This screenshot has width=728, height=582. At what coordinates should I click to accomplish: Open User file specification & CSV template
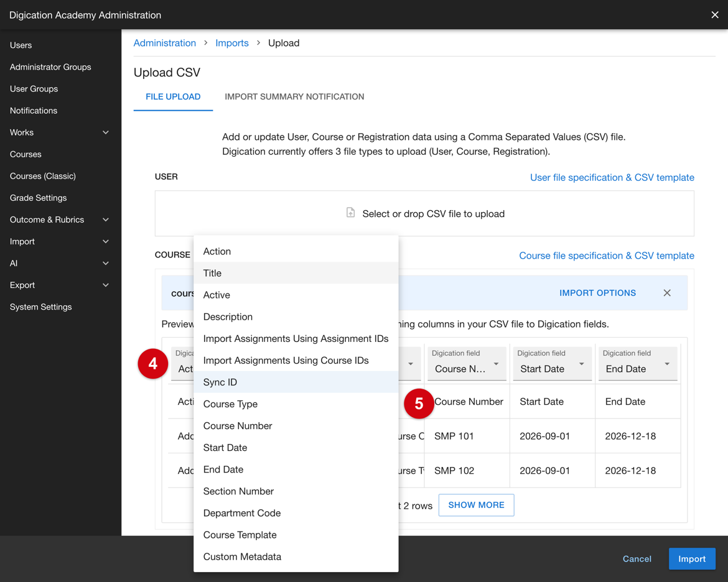tap(612, 177)
